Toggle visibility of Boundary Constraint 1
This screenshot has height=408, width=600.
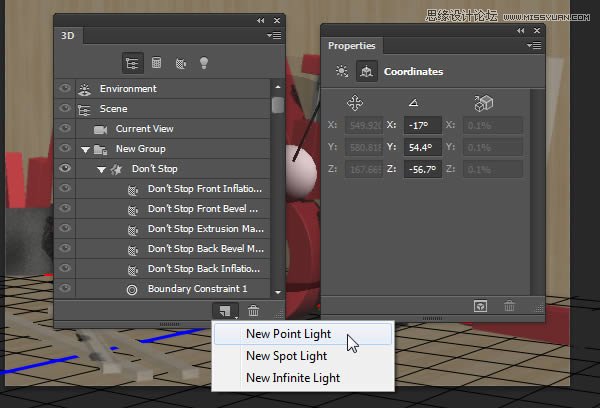(65, 288)
